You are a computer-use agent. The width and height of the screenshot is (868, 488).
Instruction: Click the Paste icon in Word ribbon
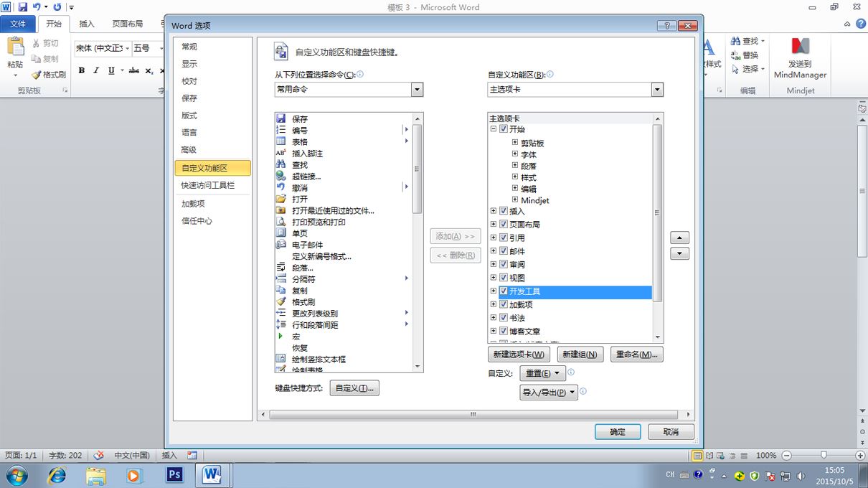(x=15, y=48)
